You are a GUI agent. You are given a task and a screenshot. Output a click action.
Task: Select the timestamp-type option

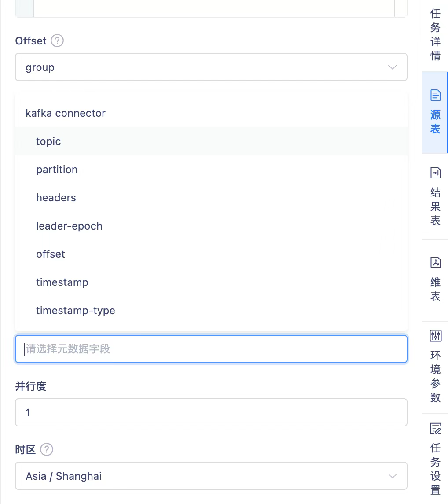pos(76,311)
